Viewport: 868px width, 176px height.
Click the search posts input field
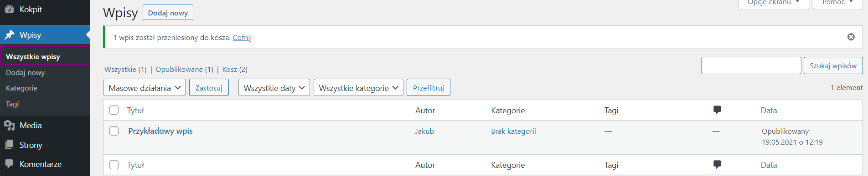[x=751, y=65]
